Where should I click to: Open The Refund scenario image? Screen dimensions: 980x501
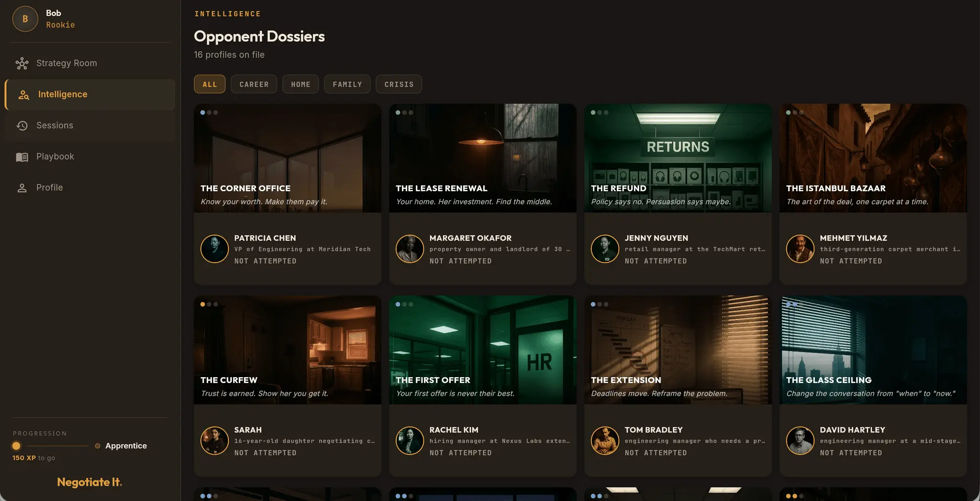click(x=678, y=158)
